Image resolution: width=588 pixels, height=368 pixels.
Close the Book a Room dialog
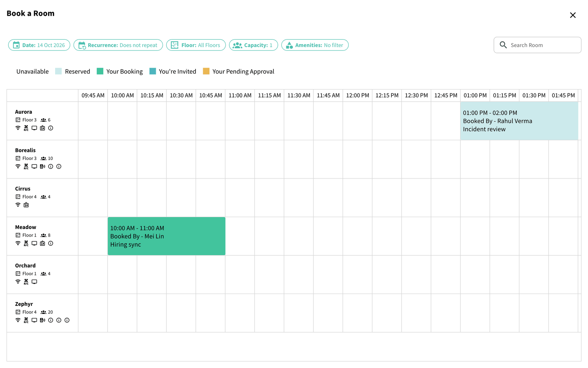[x=573, y=15]
